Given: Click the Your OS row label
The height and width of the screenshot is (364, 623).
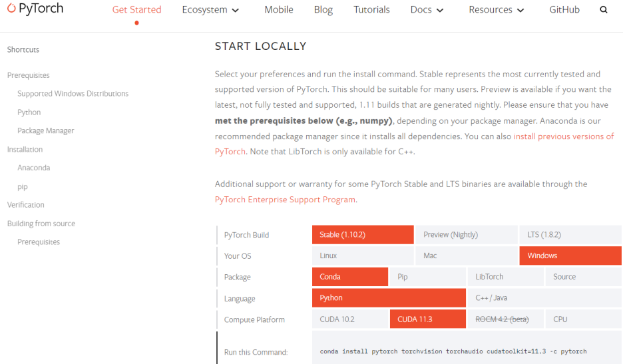Looking at the screenshot, I should (x=238, y=256).
